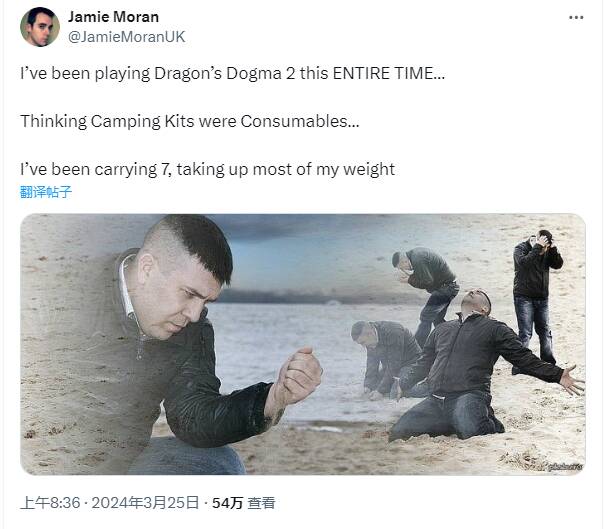Open the @JamieMoranUK handle link
Image resolution: width=604 pixels, height=529 pixels.
pos(126,37)
